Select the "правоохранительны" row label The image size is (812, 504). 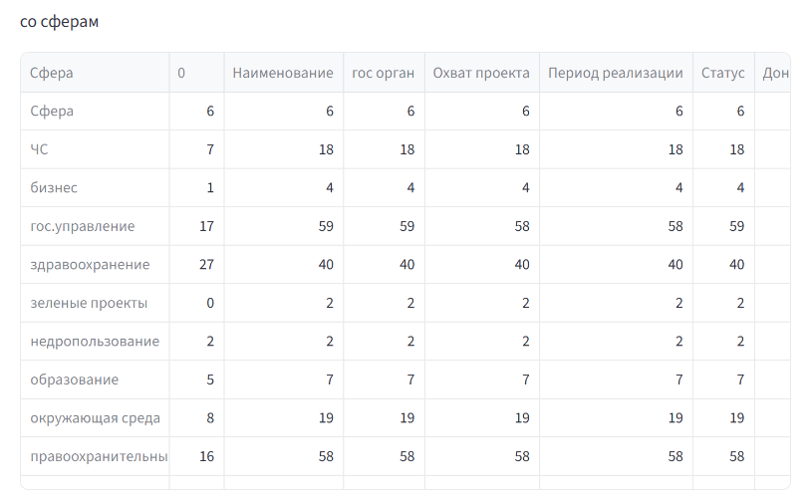pos(99,456)
